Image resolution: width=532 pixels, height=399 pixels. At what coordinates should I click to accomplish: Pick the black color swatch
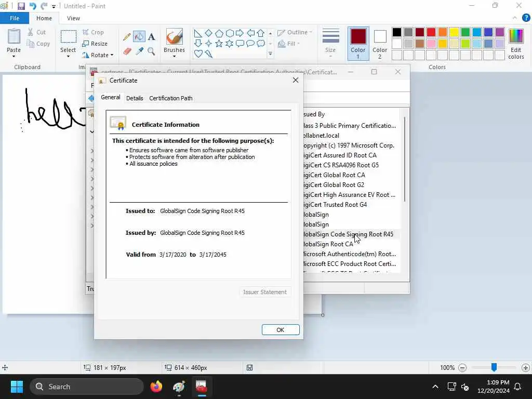click(x=397, y=32)
